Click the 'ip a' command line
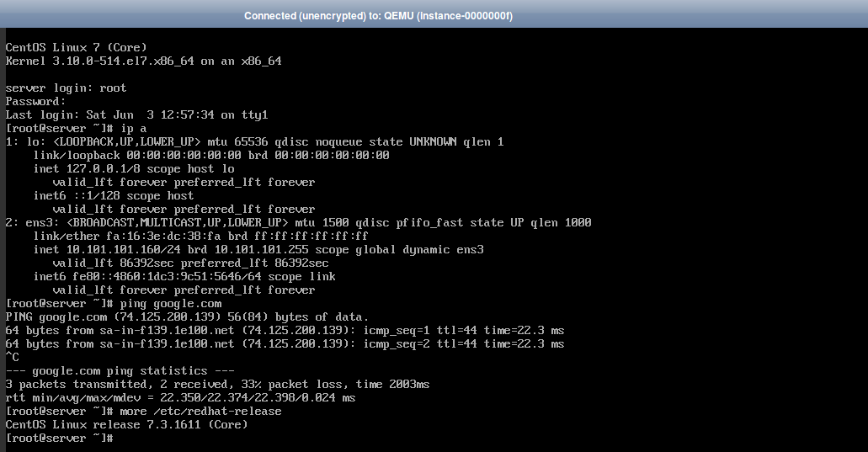868x452 pixels. (x=76, y=128)
